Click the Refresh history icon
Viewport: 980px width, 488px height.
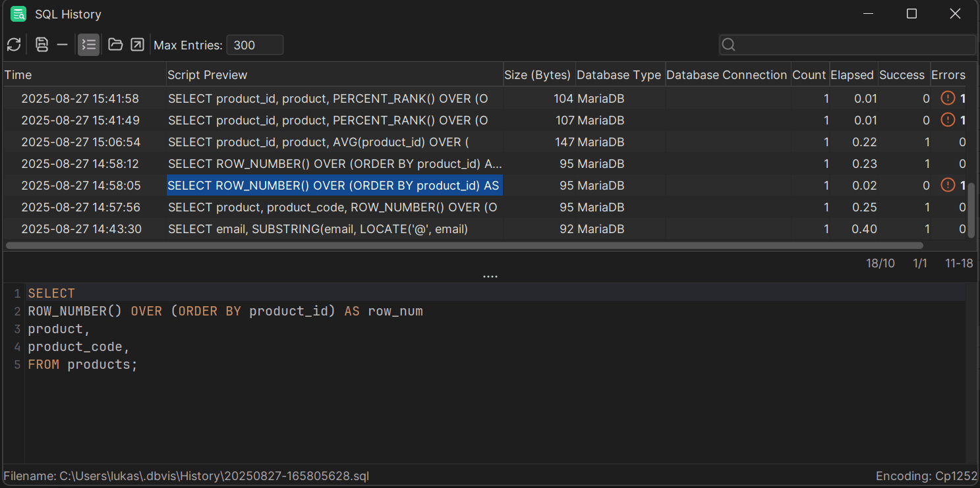coord(14,45)
